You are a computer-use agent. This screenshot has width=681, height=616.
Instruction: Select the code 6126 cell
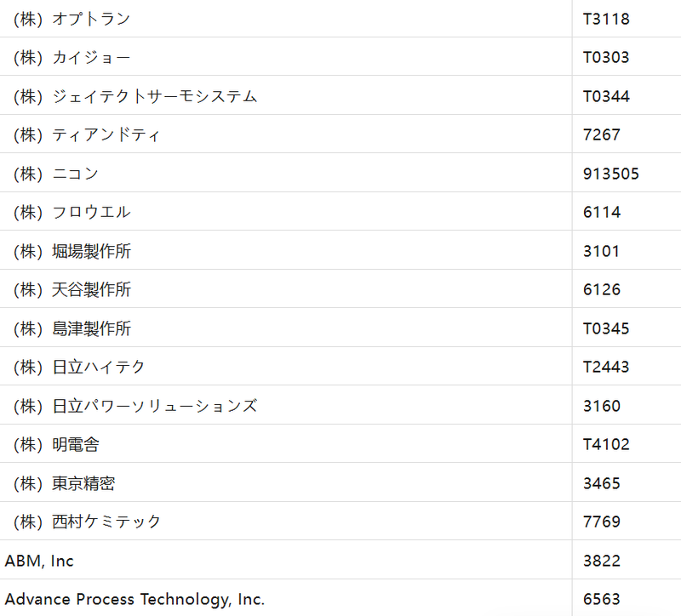point(602,289)
